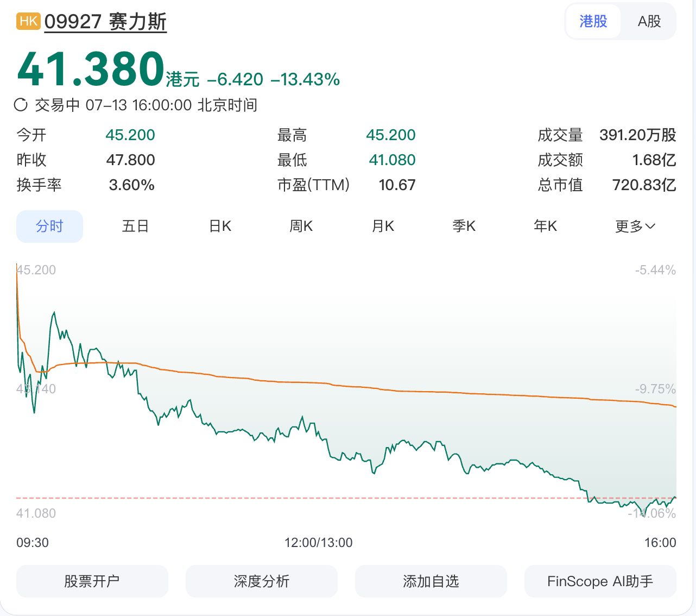The height and width of the screenshot is (616, 696).
Task: Select the 分时 chart tab
Action: pos(49,226)
